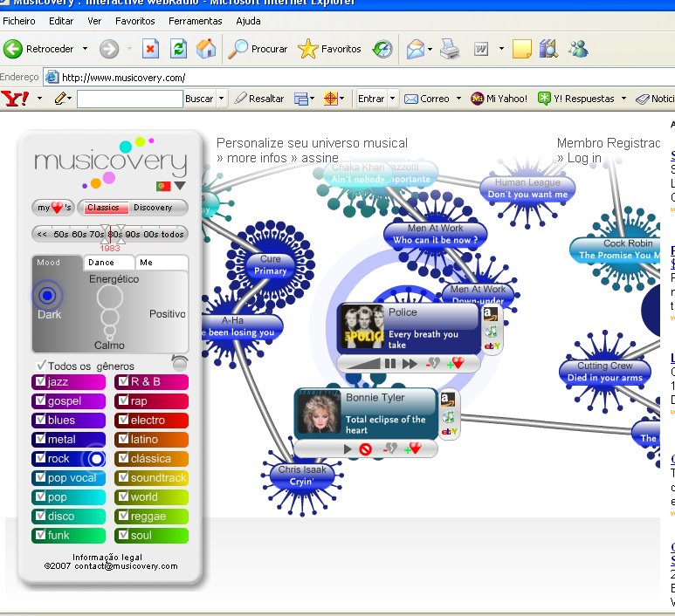Play the Bonnie Tyler song
The height and width of the screenshot is (616, 675).
coord(348,449)
